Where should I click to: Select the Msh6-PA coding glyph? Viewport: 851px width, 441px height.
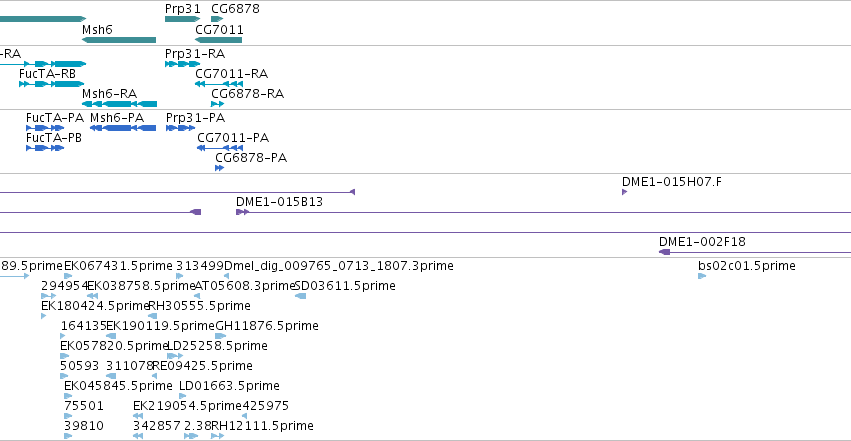click(123, 128)
